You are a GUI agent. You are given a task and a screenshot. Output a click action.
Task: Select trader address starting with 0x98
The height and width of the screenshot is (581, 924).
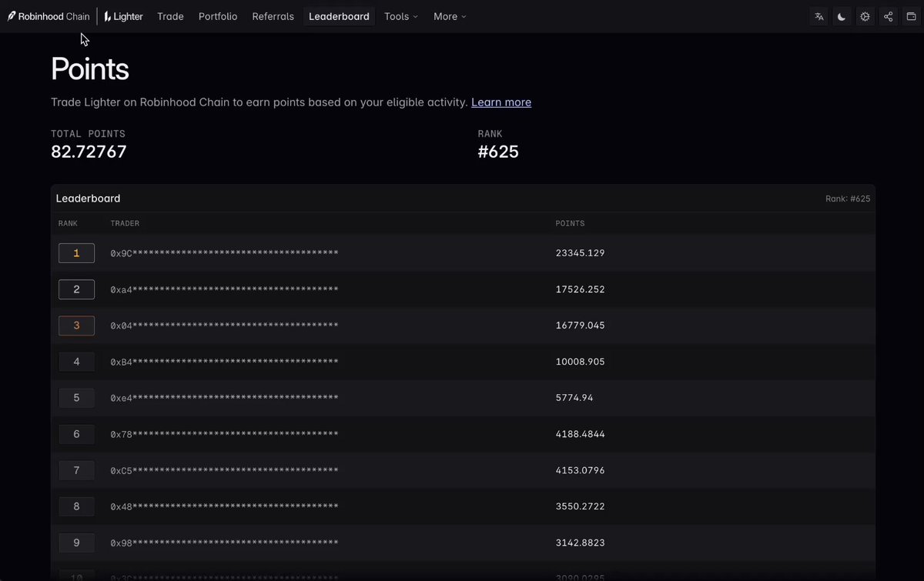pyautogui.click(x=225, y=543)
